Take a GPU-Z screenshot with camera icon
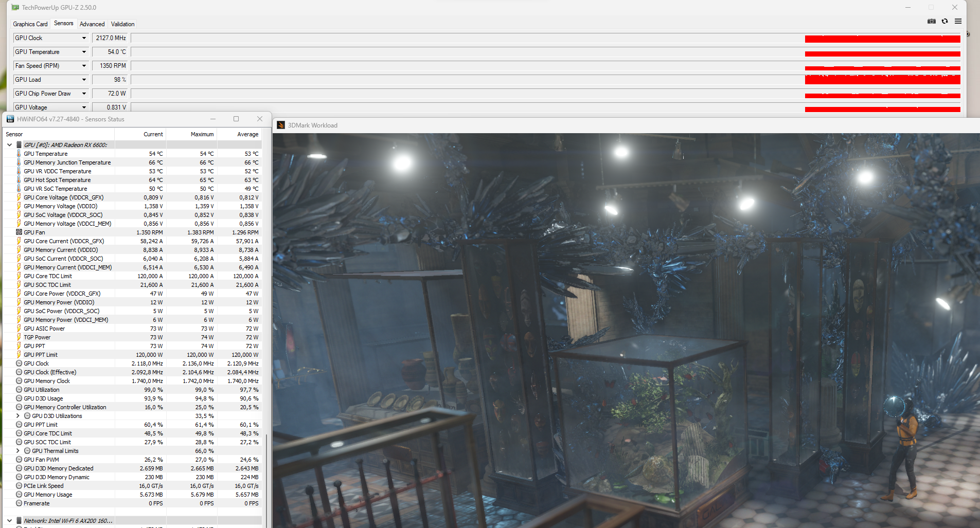The height and width of the screenshot is (528, 980). pyautogui.click(x=931, y=21)
